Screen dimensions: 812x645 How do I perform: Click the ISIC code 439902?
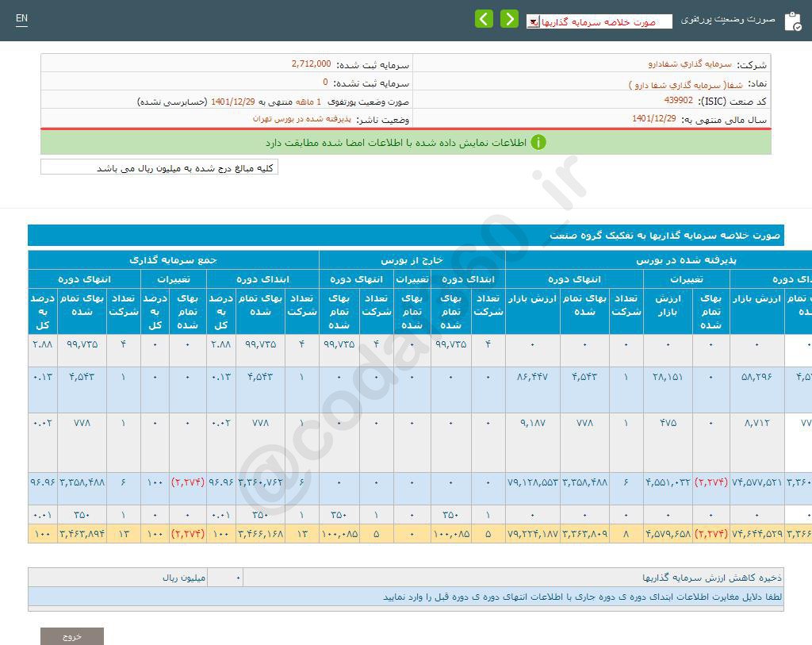pyautogui.click(x=678, y=101)
